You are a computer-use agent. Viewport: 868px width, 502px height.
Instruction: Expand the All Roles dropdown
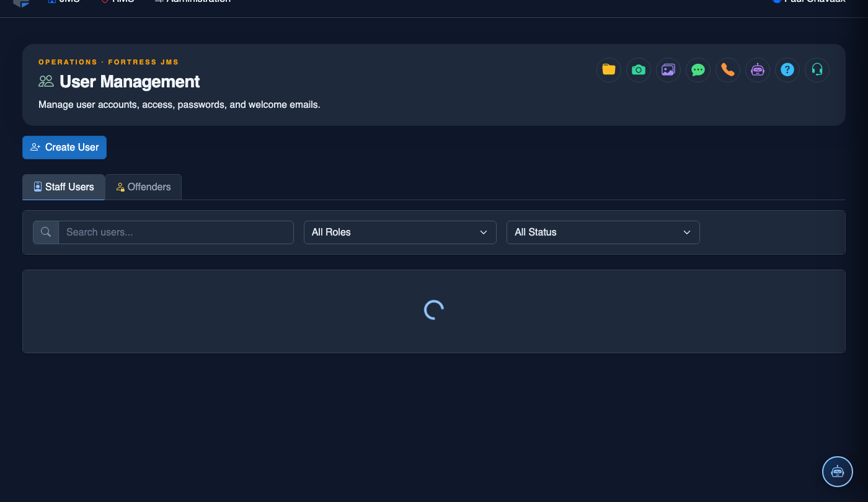pyautogui.click(x=400, y=232)
